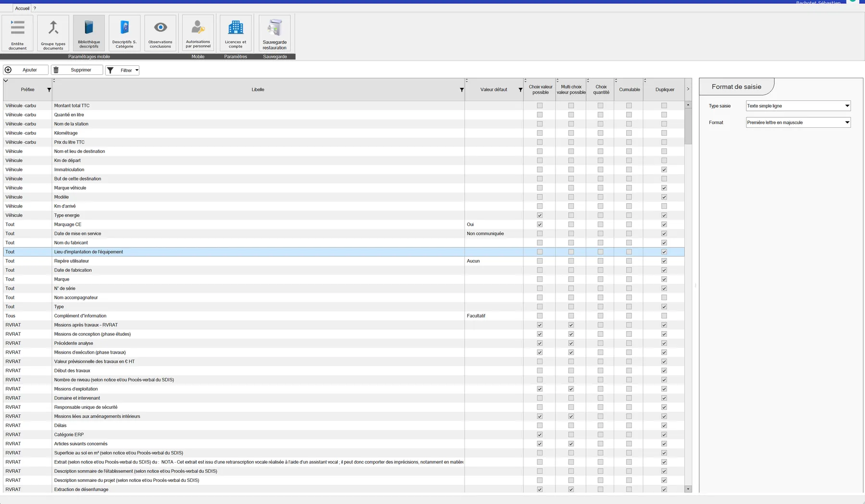The image size is (865, 504).
Task: Select the Domaine et intervenant row
Action: (x=344, y=398)
